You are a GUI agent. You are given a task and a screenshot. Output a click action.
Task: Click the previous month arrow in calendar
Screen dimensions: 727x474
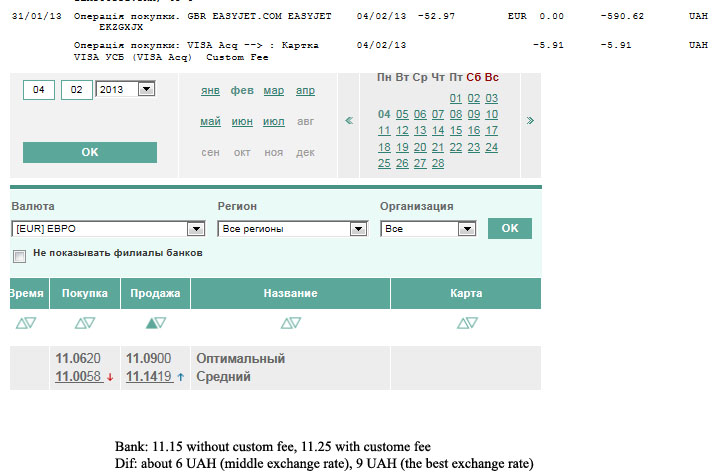(349, 121)
